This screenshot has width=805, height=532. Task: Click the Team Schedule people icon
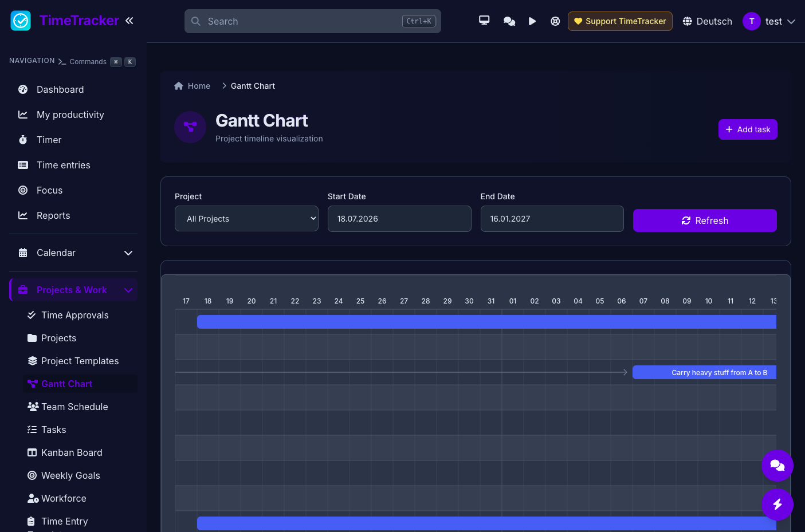pyautogui.click(x=33, y=407)
